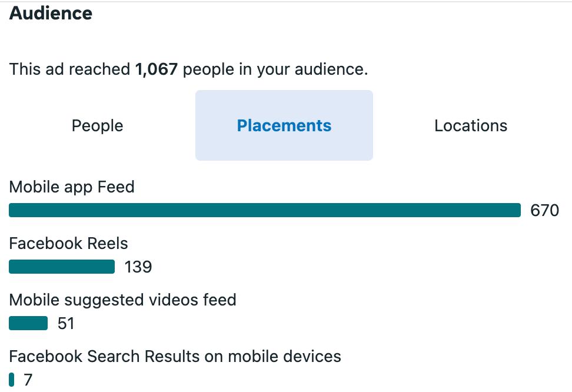Click 'people in your audience' text
Viewport: 572px width, 392px height.
point(275,69)
